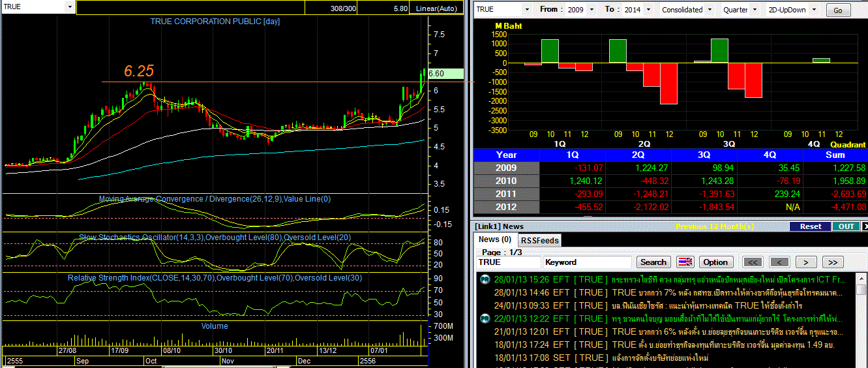Click the news list scrollbar thumb
Image resolution: width=868 pixels, height=368 pixels.
[x=861, y=289]
